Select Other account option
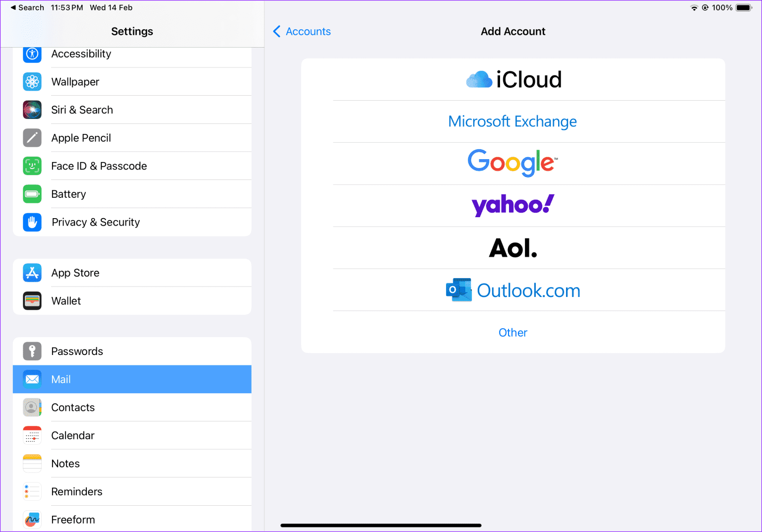Image resolution: width=762 pixels, height=532 pixels. click(513, 332)
